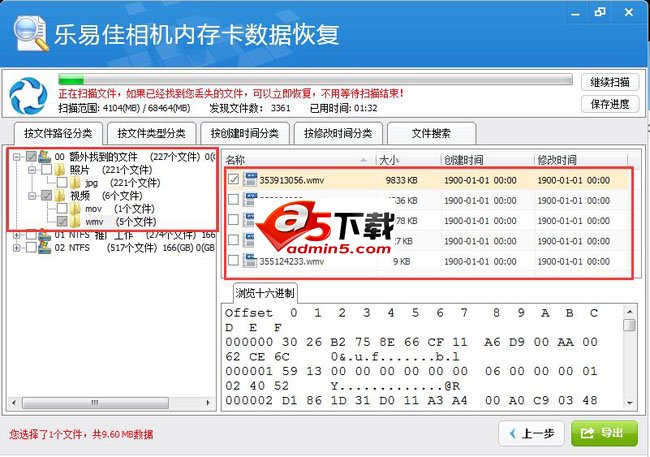
Task: Click file icon of 353913056.wmv
Action: [x=250, y=180]
